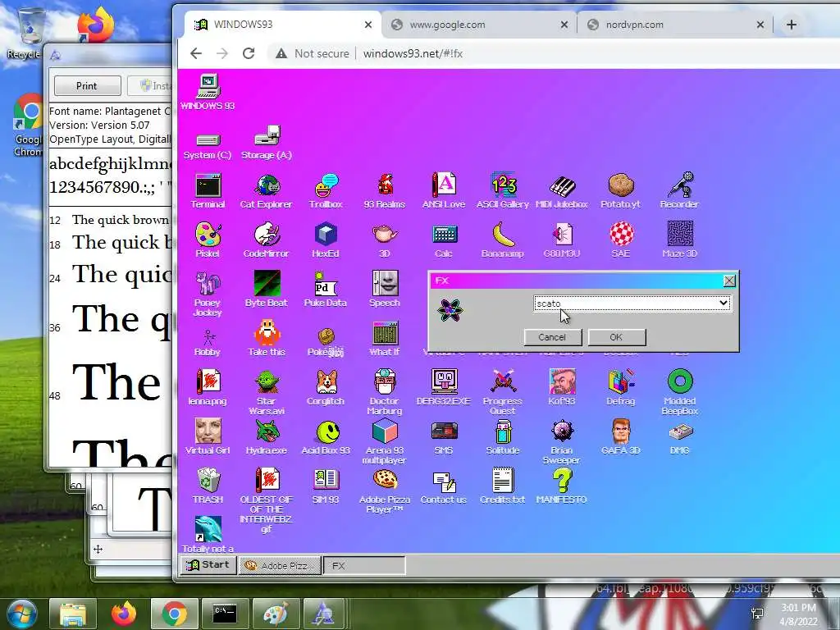Click OK in the FX dialog
Screen dimensions: 840x630
tap(617, 337)
